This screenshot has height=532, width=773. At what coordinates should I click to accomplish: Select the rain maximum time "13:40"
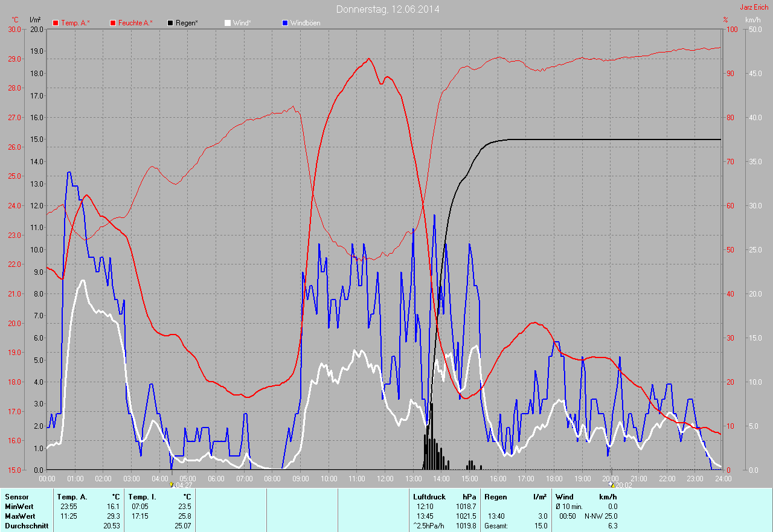[x=496, y=516]
